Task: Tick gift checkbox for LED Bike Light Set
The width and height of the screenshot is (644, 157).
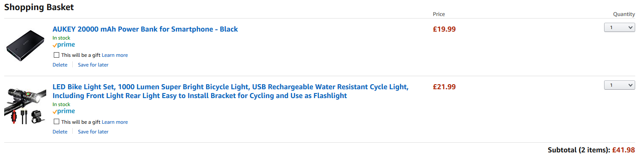Action: pyautogui.click(x=57, y=122)
